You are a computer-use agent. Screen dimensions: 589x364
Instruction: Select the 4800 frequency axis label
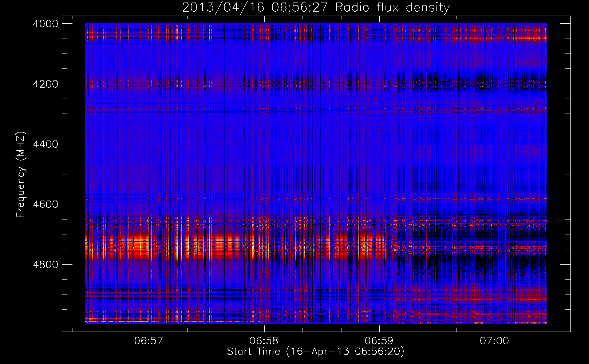(x=46, y=265)
